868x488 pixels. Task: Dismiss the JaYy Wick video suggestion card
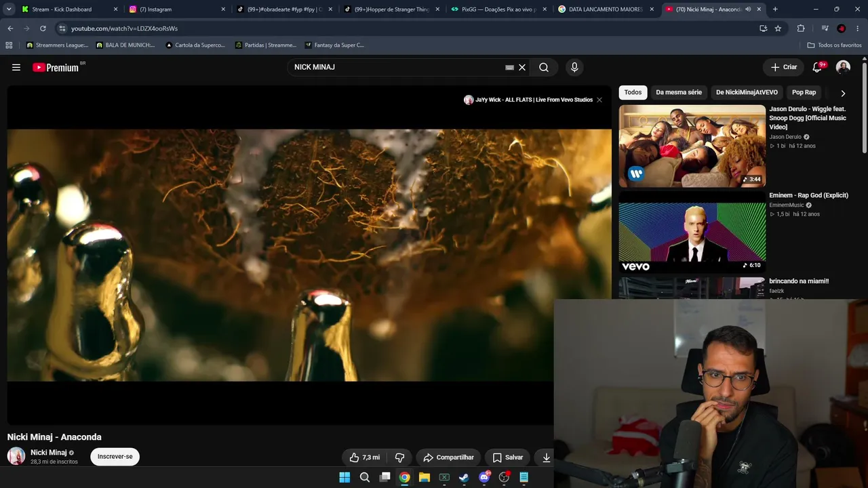(x=599, y=100)
